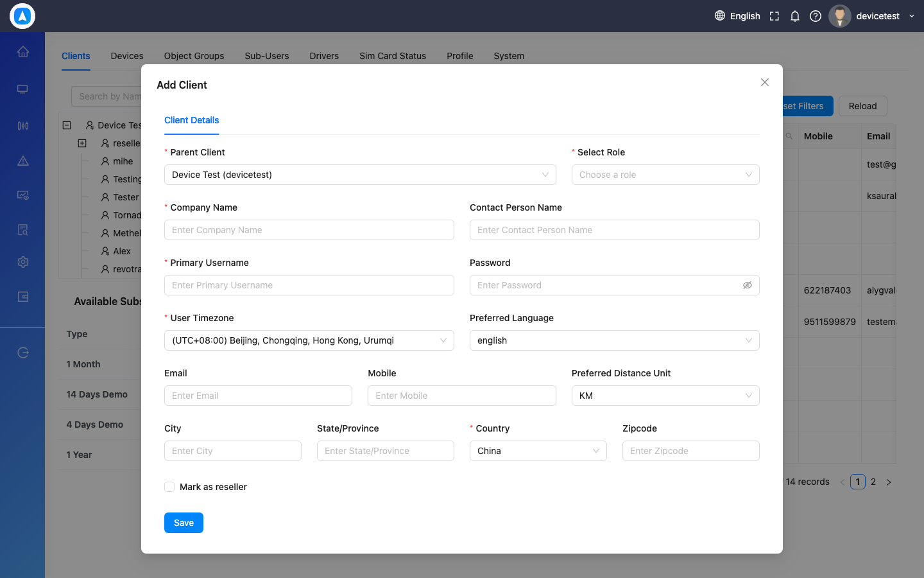This screenshot has width=924, height=578.
Task: Open the sliders icon in sidebar
Action: click(23, 126)
